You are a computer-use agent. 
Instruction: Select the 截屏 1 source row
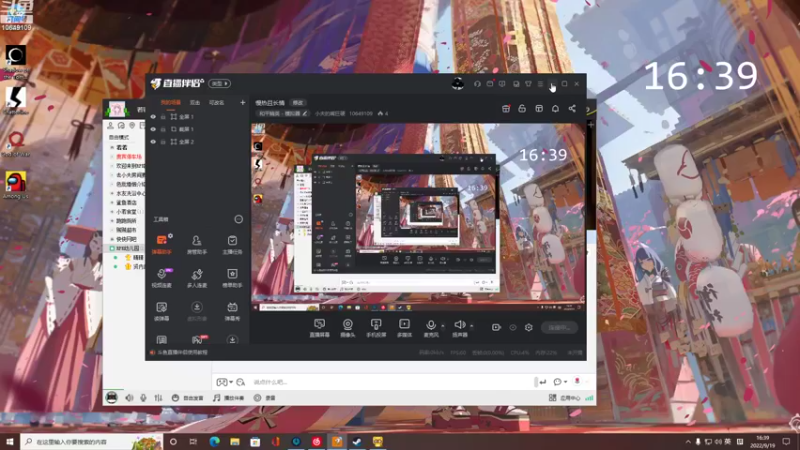pyautogui.click(x=198, y=129)
